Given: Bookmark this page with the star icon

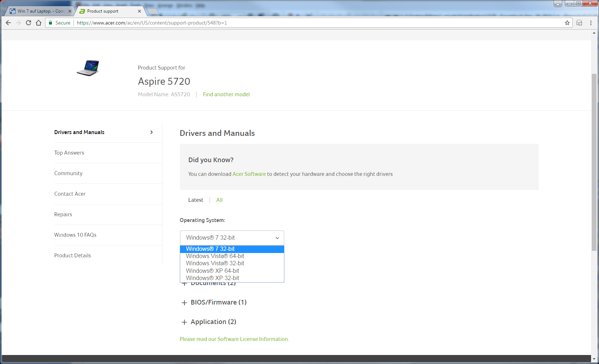Looking at the screenshot, I should pyautogui.click(x=567, y=23).
